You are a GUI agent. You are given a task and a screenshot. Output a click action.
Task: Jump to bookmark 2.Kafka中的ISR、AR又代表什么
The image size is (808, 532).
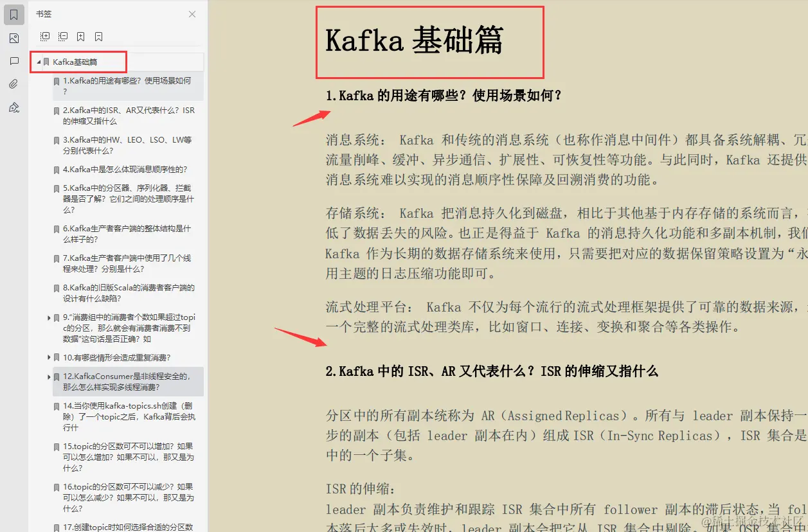point(129,116)
